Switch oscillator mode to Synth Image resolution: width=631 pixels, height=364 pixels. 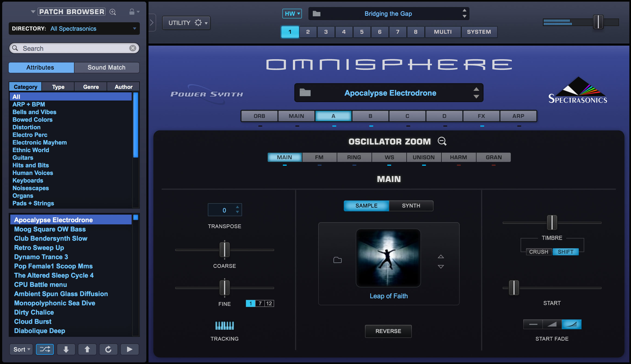pyautogui.click(x=411, y=206)
